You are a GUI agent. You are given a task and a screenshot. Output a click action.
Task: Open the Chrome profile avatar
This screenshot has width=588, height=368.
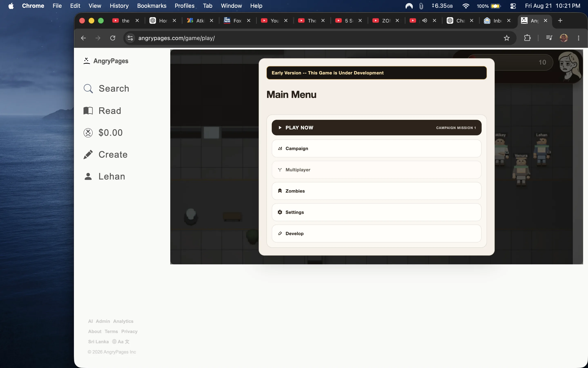click(564, 38)
